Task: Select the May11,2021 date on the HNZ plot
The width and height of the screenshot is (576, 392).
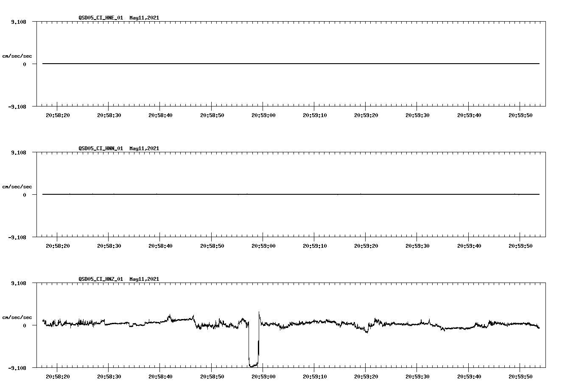Action: click(x=144, y=279)
